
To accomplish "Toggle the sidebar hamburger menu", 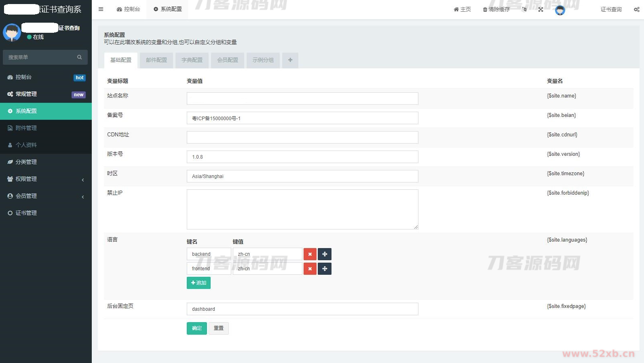I will point(101,9).
